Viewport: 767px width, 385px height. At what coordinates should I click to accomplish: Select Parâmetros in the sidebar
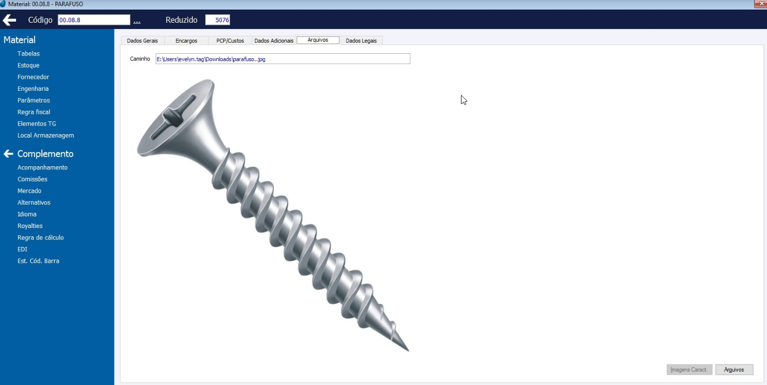coord(34,100)
